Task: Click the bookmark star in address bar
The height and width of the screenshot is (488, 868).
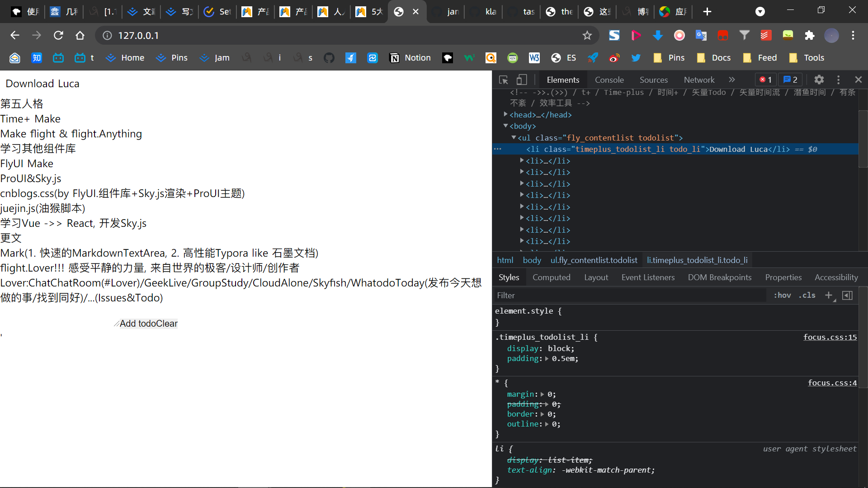Action: 587,36
